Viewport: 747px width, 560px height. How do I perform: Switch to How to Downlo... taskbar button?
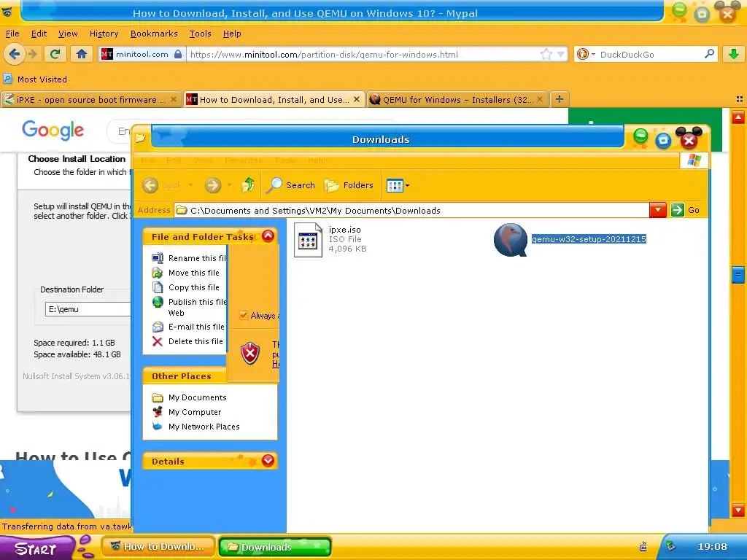point(158,547)
